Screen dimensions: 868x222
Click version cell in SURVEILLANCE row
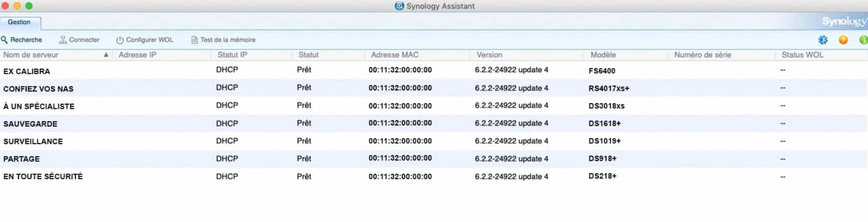(x=511, y=141)
